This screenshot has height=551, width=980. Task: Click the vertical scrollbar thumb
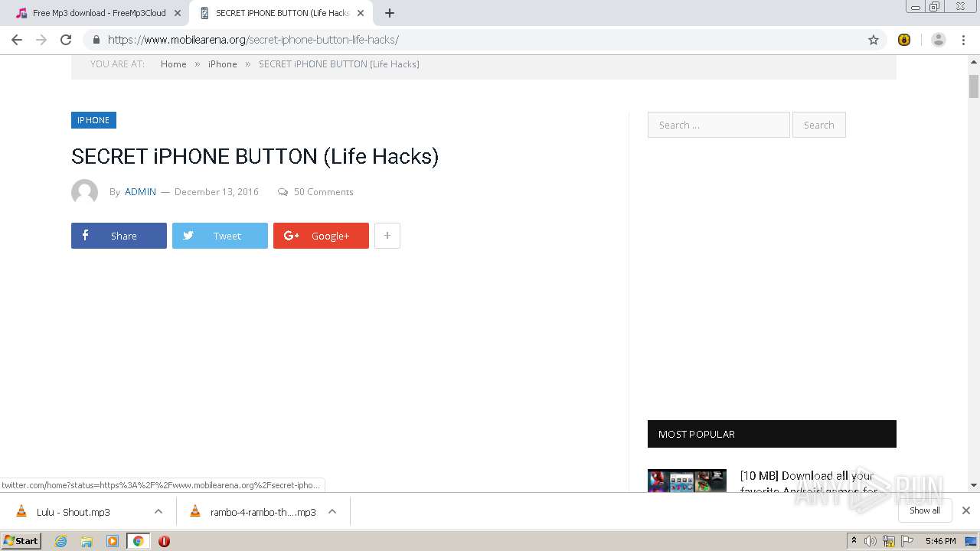pos(974,86)
